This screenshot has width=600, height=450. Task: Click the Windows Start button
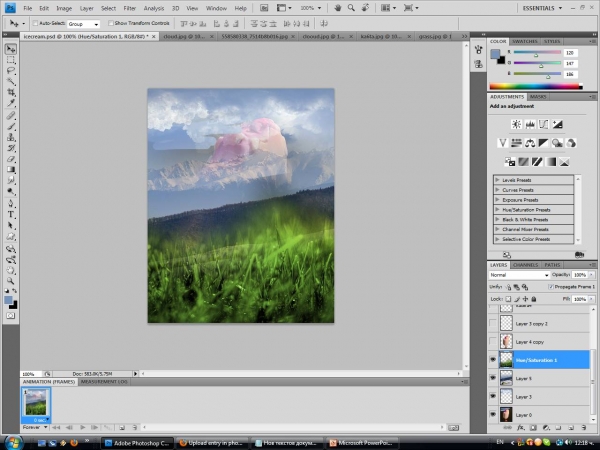[x=13, y=442]
